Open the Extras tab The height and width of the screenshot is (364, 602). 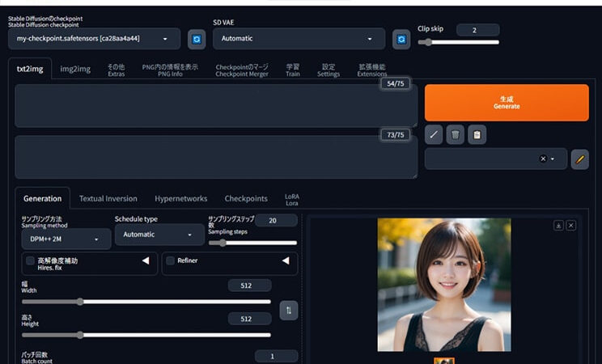(116, 70)
